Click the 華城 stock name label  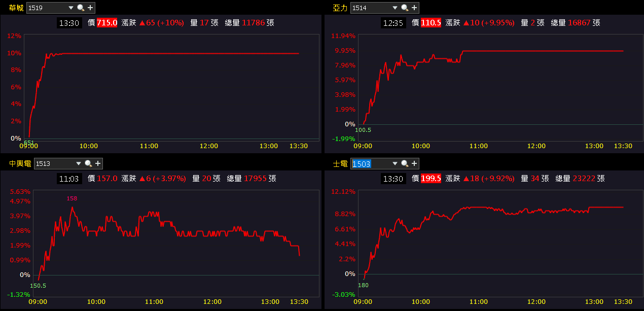pyautogui.click(x=16, y=8)
